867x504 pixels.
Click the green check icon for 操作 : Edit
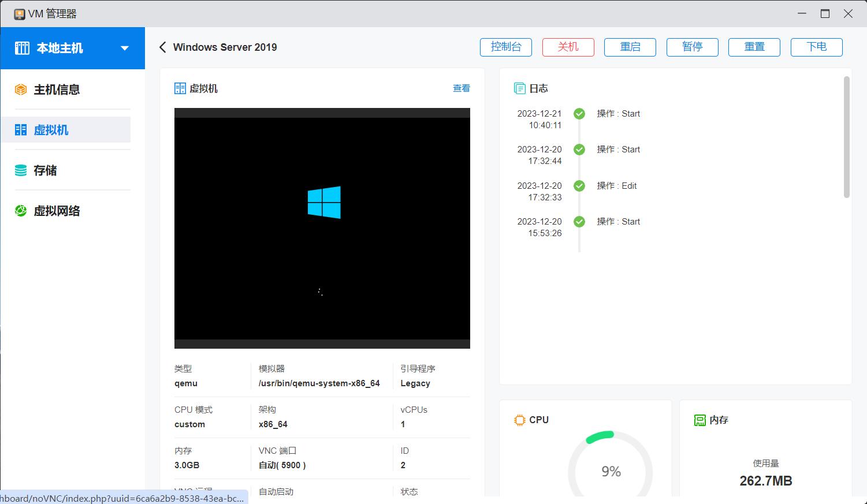[x=579, y=186]
